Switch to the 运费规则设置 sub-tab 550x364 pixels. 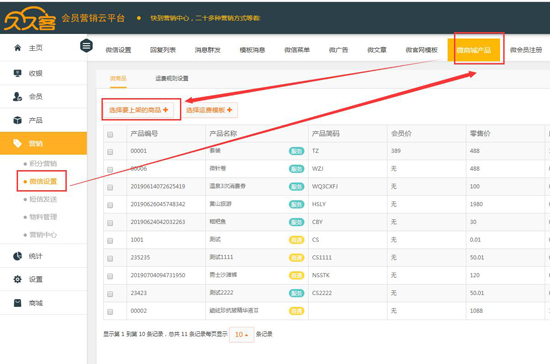pyautogui.click(x=172, y=78)
